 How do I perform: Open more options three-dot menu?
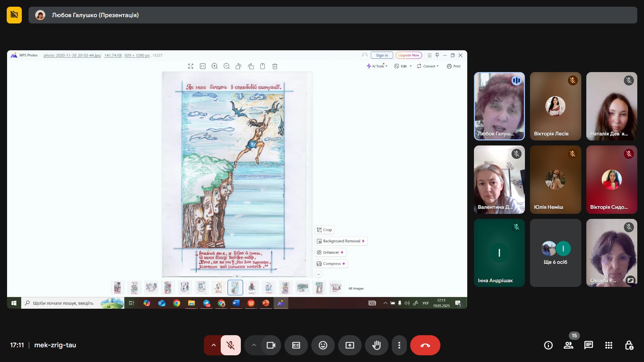pos(399,345)
